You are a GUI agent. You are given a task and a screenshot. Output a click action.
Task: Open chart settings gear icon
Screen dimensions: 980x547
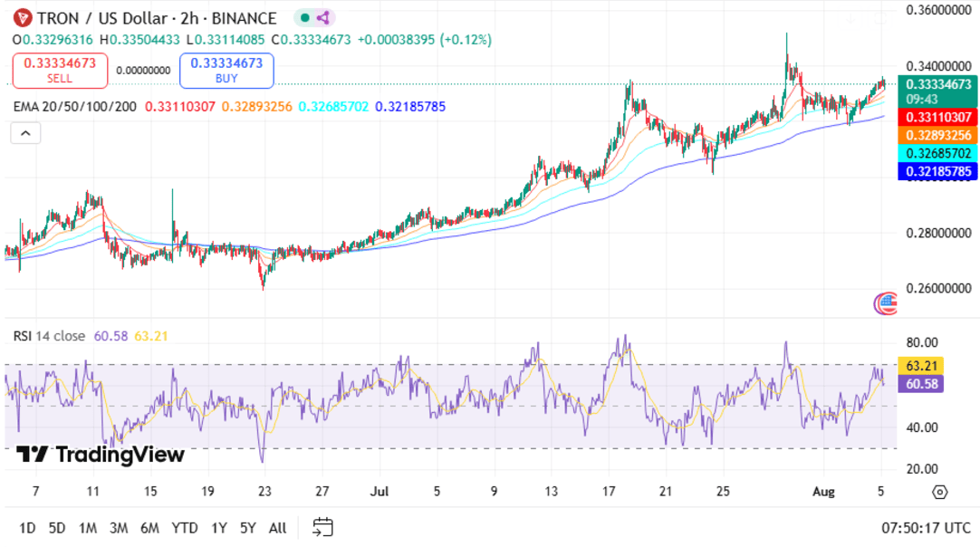click(x=939, y=492)
